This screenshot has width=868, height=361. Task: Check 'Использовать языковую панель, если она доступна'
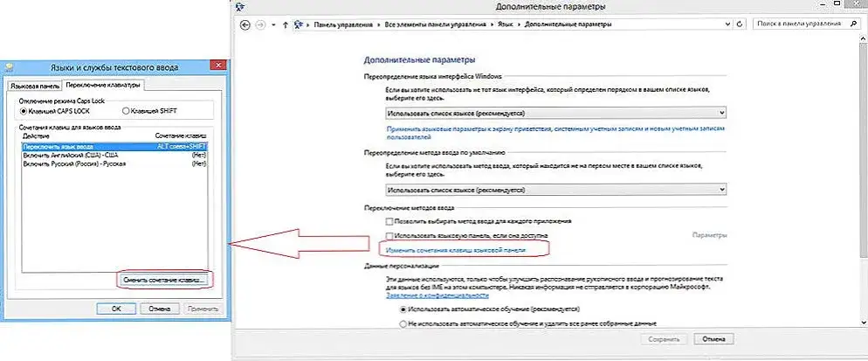[x=389, y=236]
